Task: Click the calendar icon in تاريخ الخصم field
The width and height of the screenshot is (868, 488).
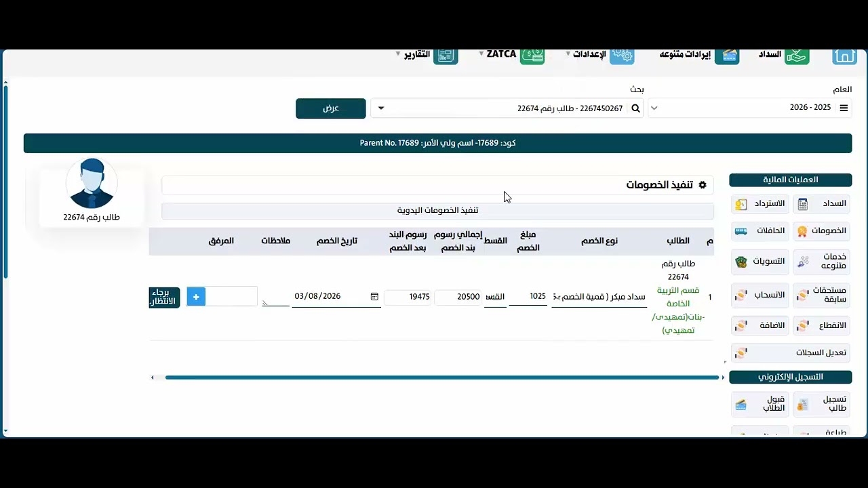Action: tap(374, 296)
